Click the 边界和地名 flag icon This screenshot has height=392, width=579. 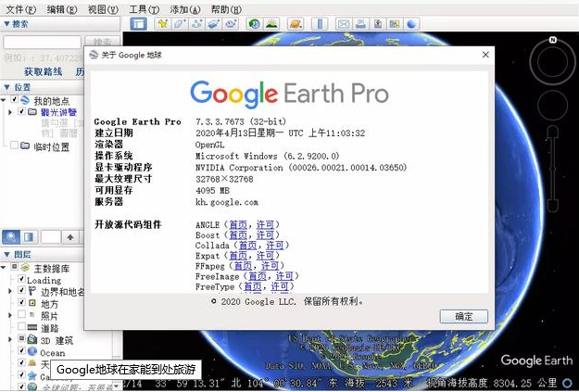coord(32,291)
